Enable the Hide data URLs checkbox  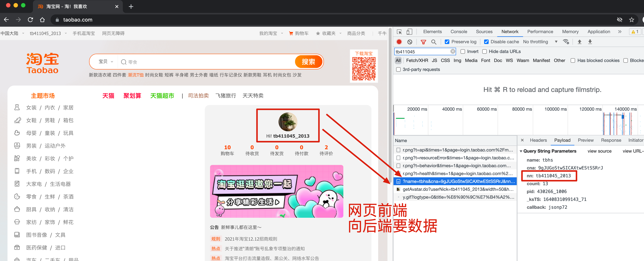485,51
